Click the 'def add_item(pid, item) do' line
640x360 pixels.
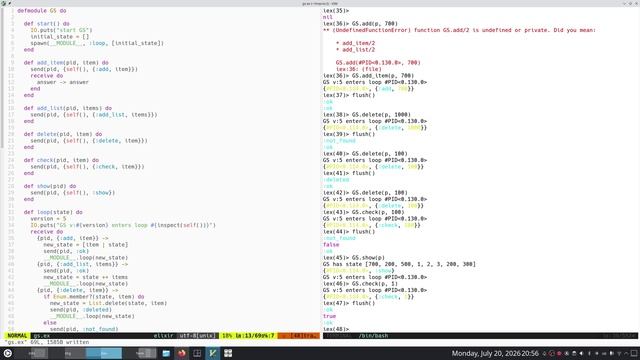66,63
